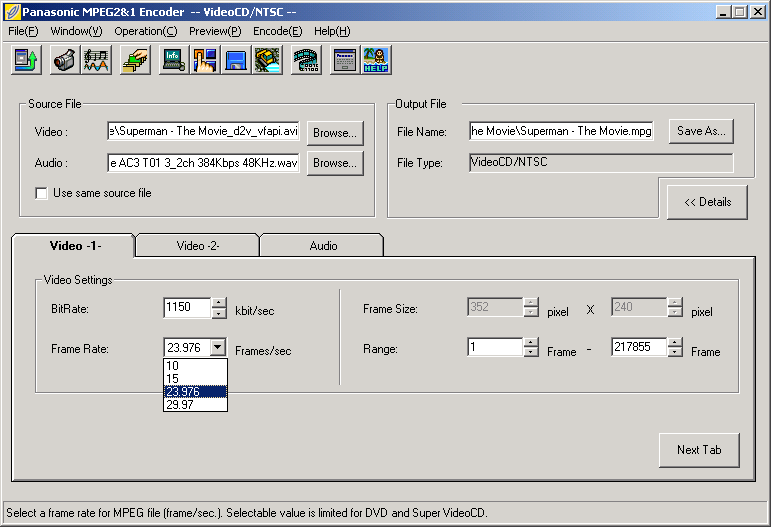Image resolution: width=771 pixels, height=527 pixels.
Task: Click the BitRate value field 1150
Action: (187, 308)
